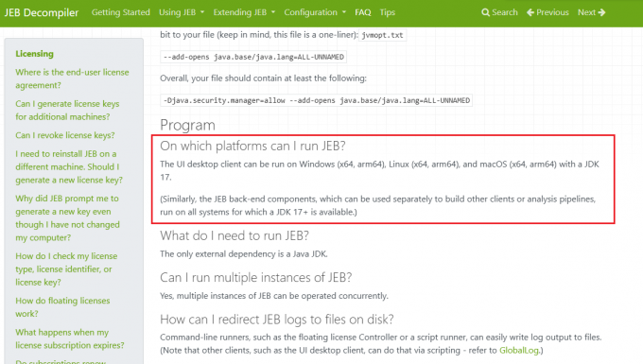Open the Getting Started page
Viewport: 643px width, 364px height.
[x=121, y=12]
